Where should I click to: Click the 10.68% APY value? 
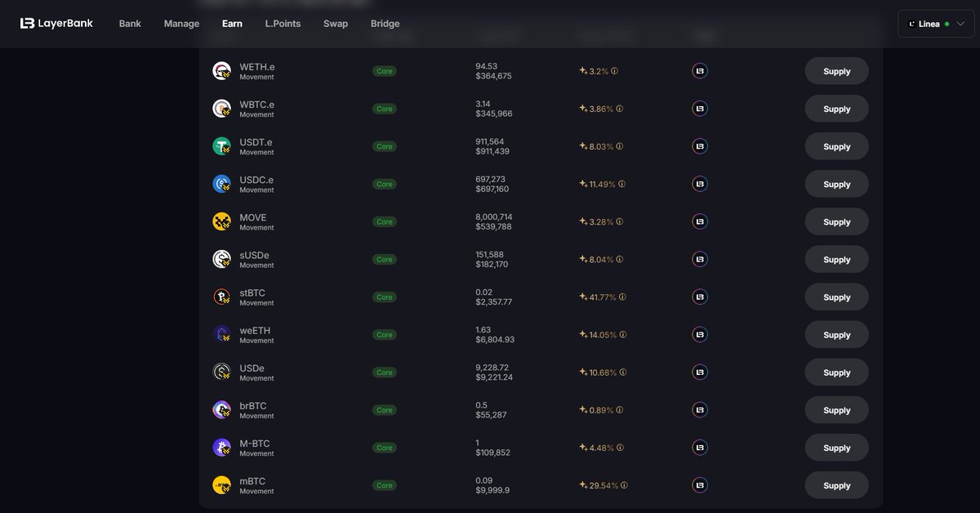[x=603, y=372]
